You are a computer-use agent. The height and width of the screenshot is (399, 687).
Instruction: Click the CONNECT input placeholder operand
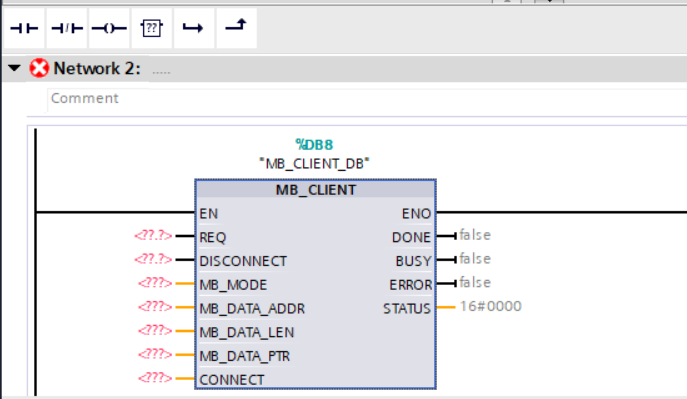click(155, 378)
